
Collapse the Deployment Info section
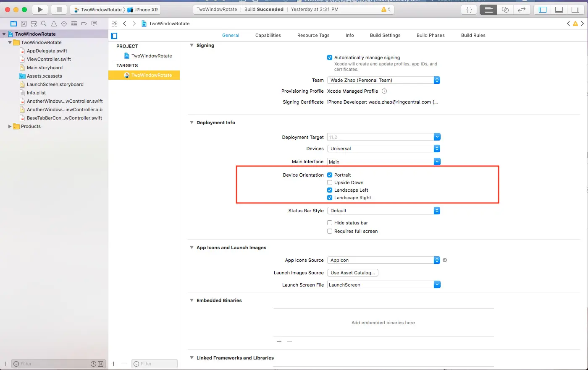[x=192, y=122]
